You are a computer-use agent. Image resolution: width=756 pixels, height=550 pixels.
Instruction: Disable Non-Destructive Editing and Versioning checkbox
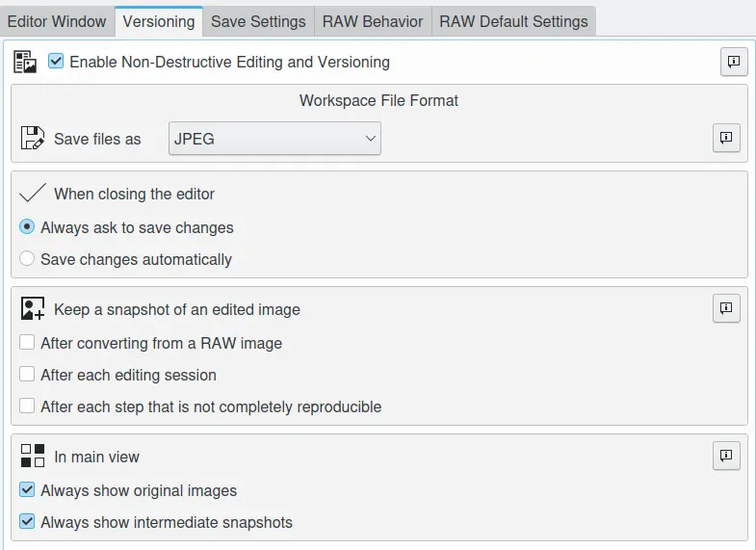[56, 62]
